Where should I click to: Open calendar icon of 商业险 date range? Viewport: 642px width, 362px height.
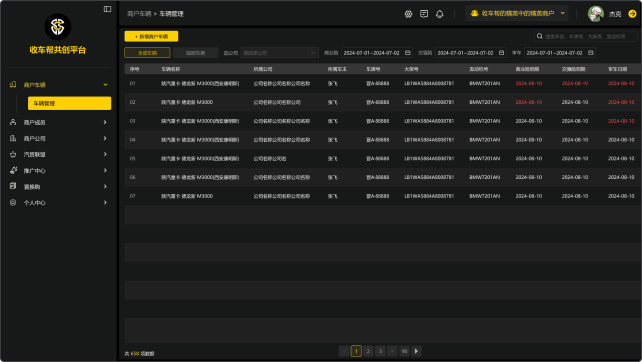click(x=407, y=52)
